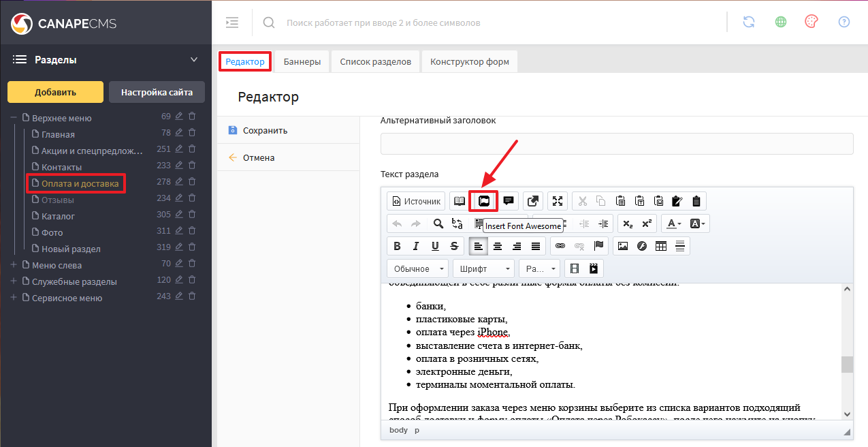Toggle strikethrough formatting
Viewport: 868px width, 447px height.
pyautogui.click(x=454, y=246)
